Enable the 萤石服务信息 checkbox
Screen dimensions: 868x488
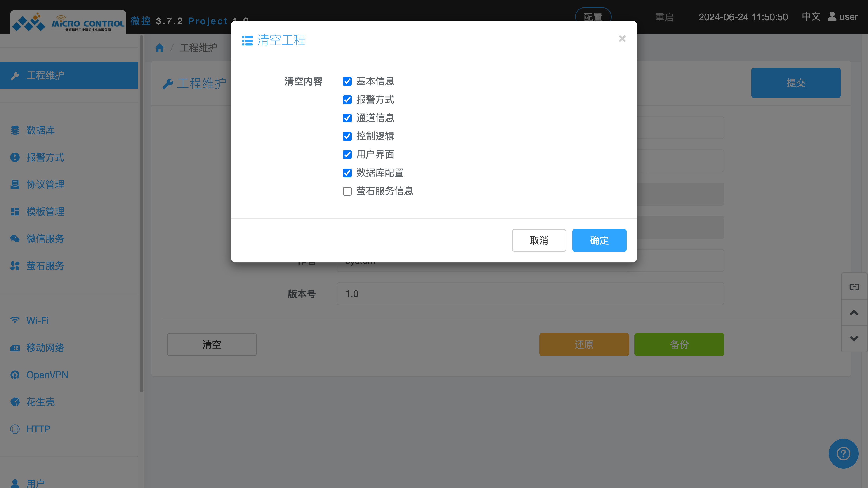347,191
